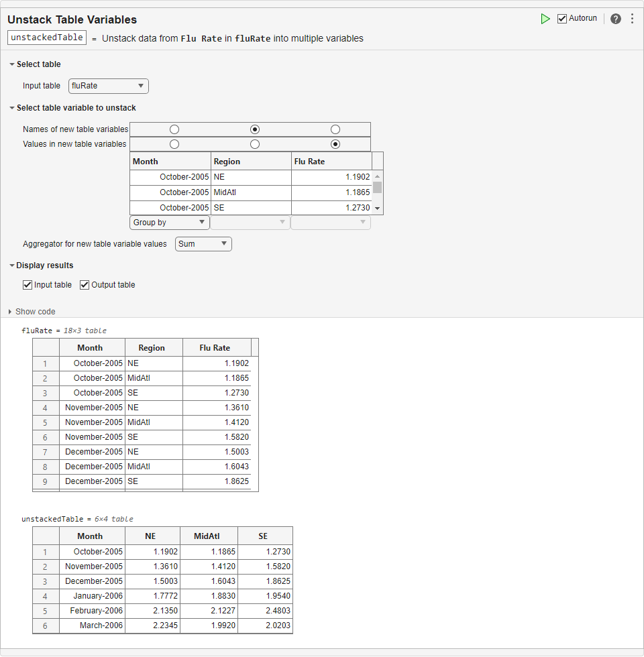
Task: Open the Input table fluRate dropdown
Action: pos(108,86)
